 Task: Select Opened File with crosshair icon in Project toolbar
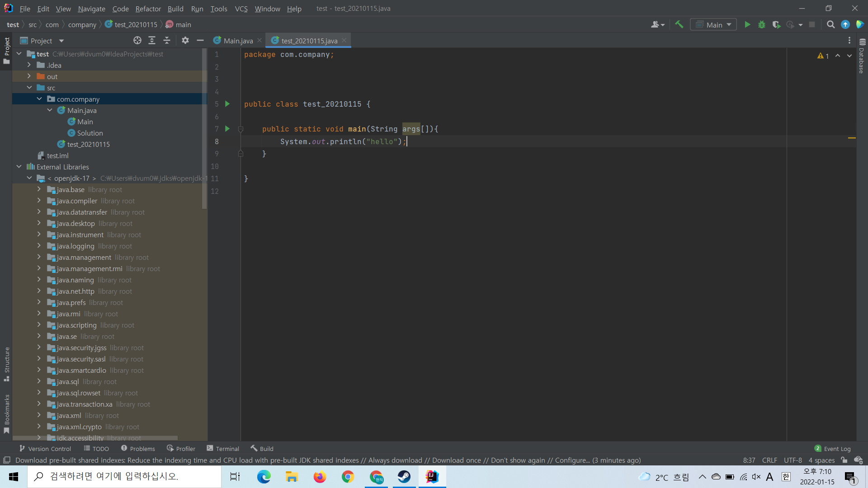(x=137, y=40)
